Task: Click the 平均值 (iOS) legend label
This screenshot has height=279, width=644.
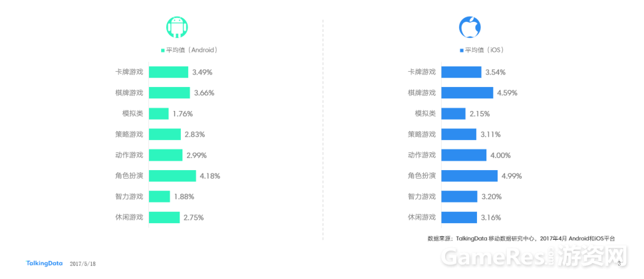Action: click(x=484, y=50)
